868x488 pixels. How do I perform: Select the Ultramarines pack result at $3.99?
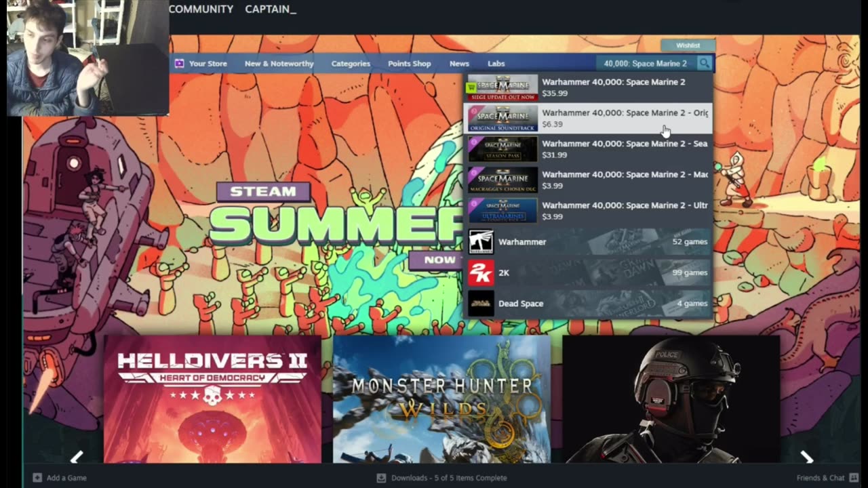[588, 211]
